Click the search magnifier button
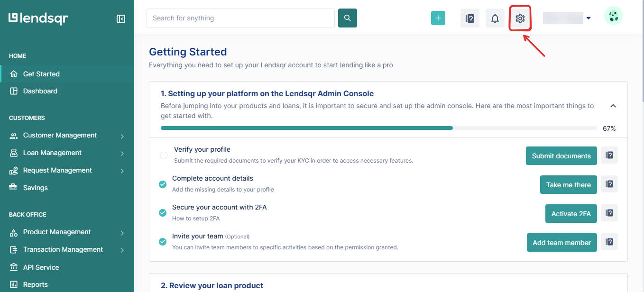 (x=348, y=18)
